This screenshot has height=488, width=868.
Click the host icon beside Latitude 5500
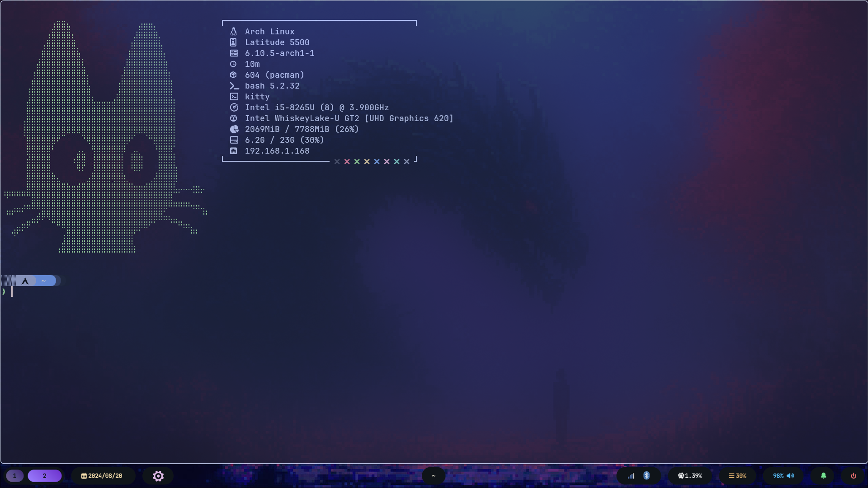pos(233,42)
